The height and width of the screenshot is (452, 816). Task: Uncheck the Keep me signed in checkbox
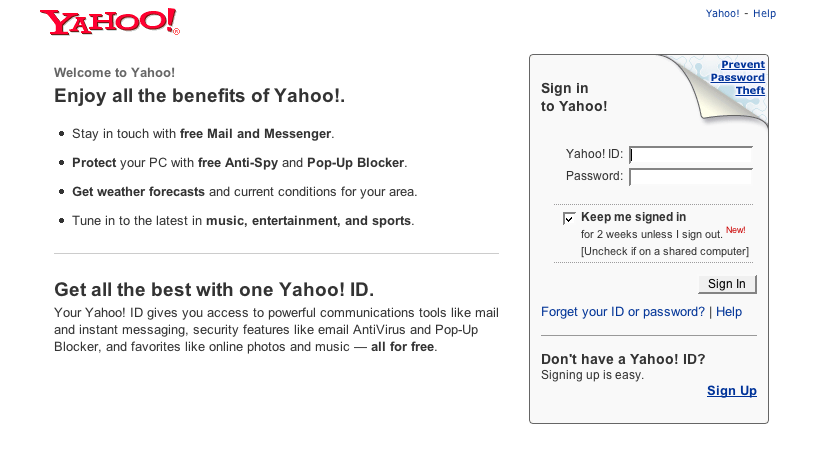(569, 217)
